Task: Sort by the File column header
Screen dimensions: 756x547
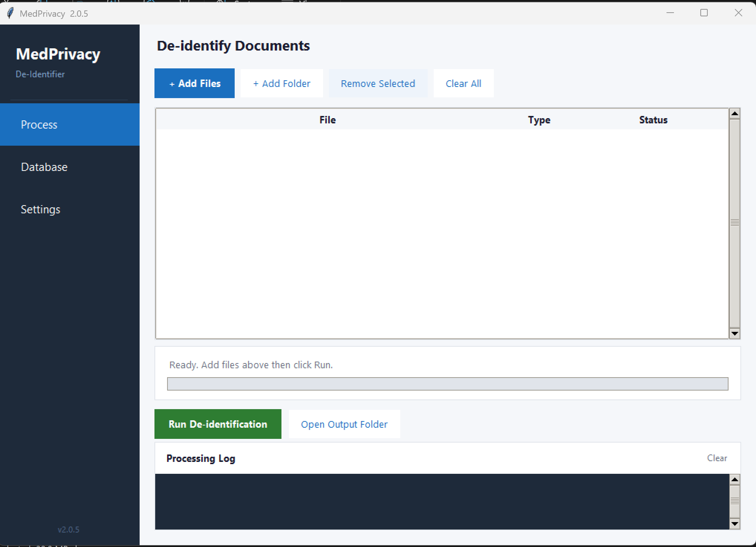Action: (328, 120)
